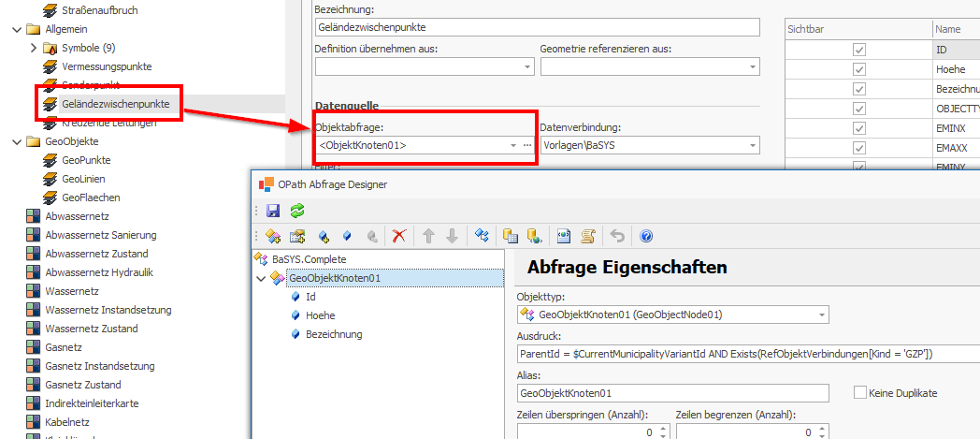The width and height of the screenshot is (980, 439).
Task: Click the save icon in OPath designer
Action: [x=273, y=211]
